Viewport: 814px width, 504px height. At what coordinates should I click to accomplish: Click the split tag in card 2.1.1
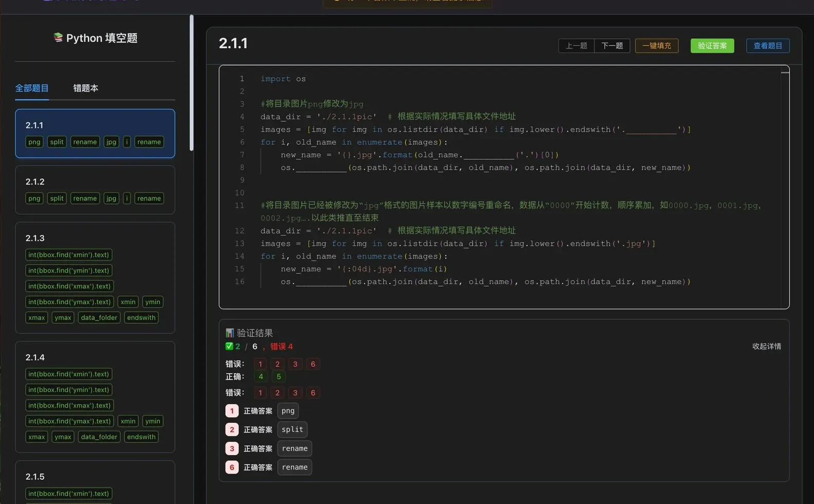pos(57,142)
